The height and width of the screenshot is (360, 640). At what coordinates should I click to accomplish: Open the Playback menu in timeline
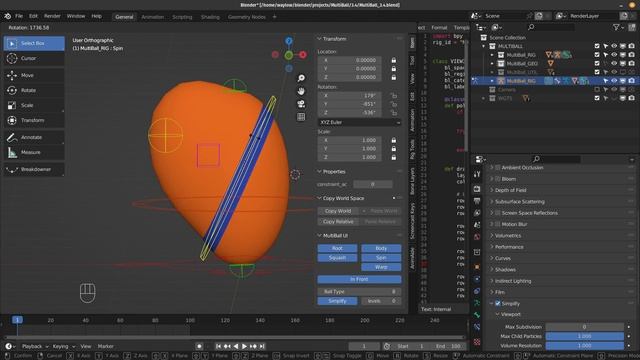tap(35, 346)
